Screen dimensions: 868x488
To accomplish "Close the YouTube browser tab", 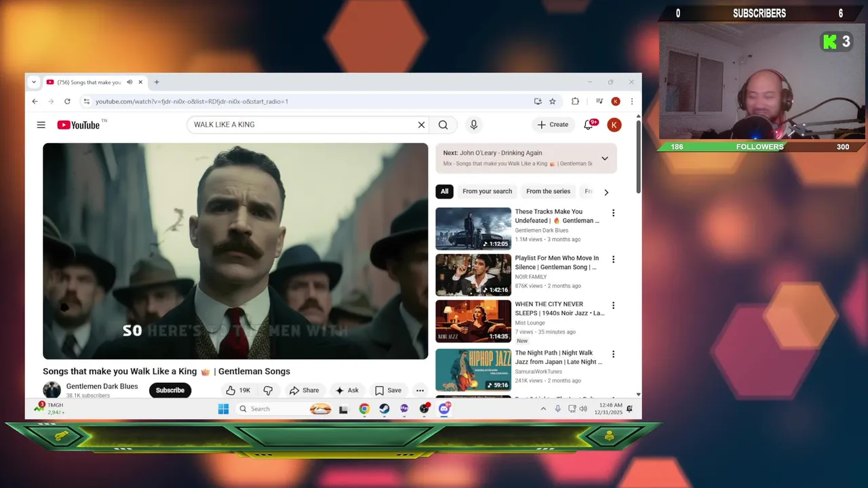I will (140, 82).
